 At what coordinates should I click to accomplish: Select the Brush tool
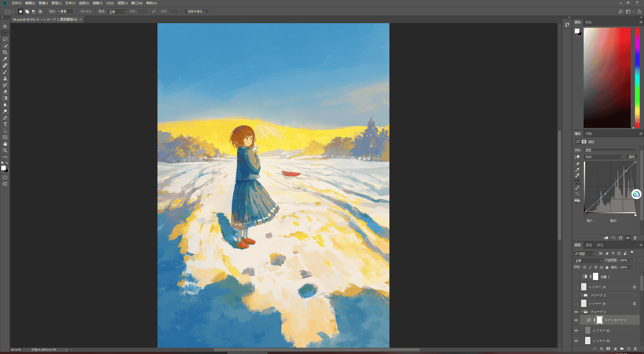tap(5, 72)
